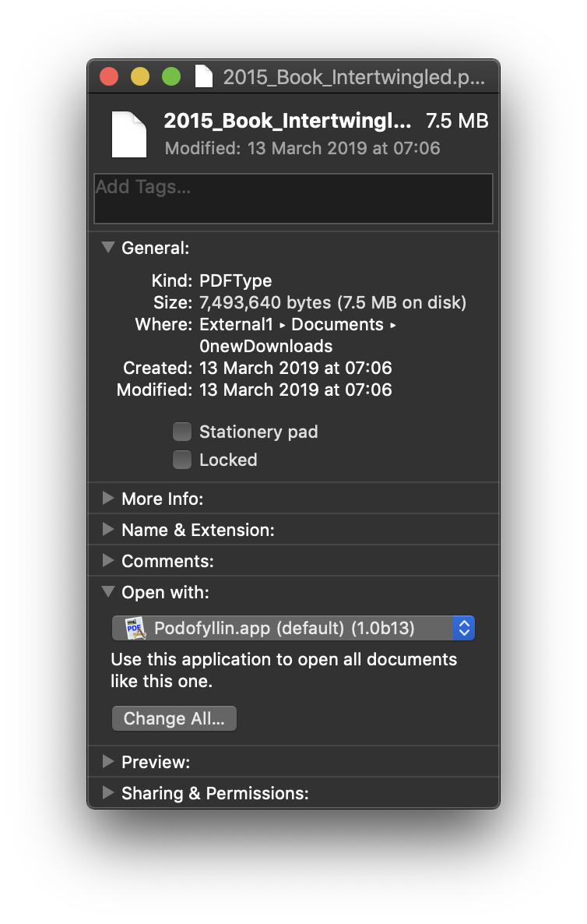This screenshot has width=587, height=924.
Task: Click the green zoom window button
Action: (171, 76)
